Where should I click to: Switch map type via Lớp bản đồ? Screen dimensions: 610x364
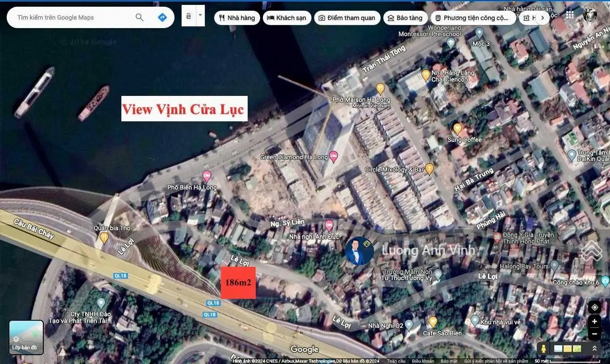(26, 337)
